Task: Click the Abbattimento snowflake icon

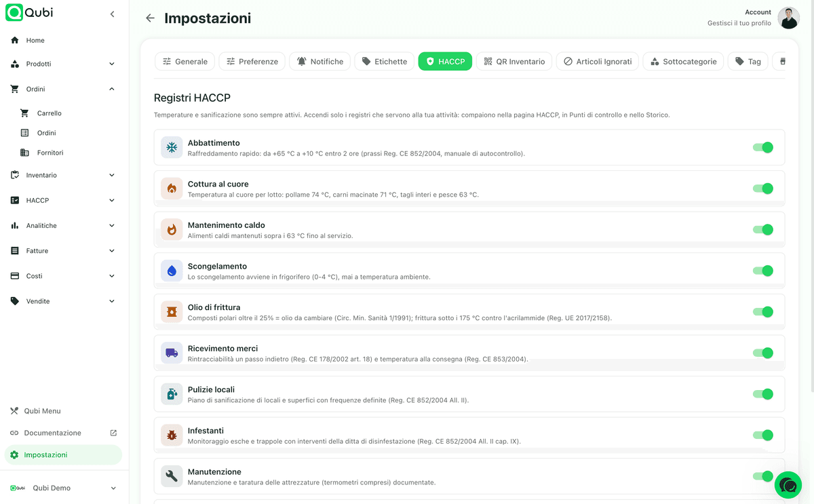Action: tap(172, 147)
